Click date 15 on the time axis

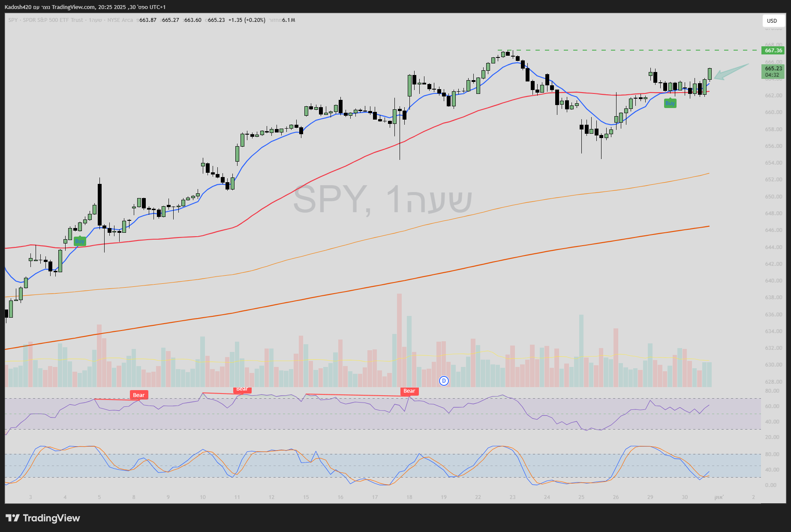pyautogui.click(x=306, y=497)
